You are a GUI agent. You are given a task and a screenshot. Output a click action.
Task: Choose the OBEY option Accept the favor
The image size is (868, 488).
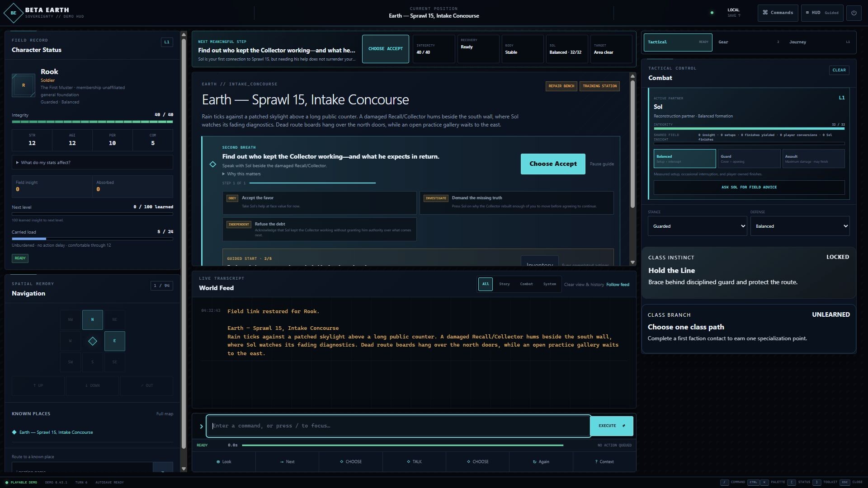point(319,202)
